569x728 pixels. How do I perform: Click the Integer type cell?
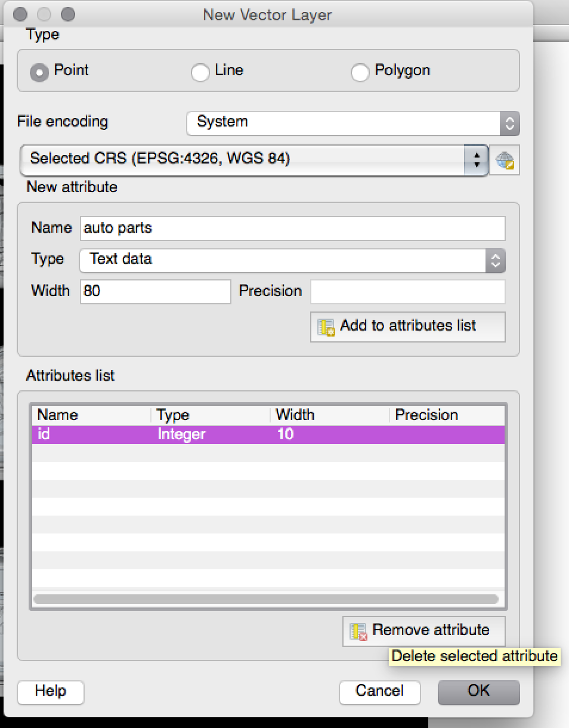[181, 434]
